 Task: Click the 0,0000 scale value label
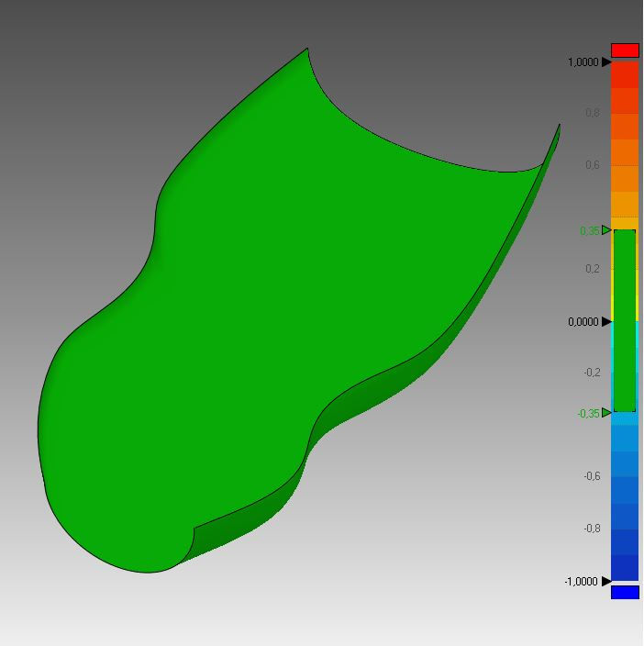pyautogui.click(x=583, y=322)
